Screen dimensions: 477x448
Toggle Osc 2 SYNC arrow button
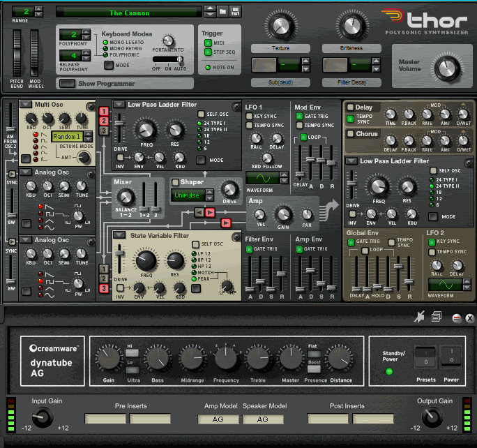click(x=12, y=174)
